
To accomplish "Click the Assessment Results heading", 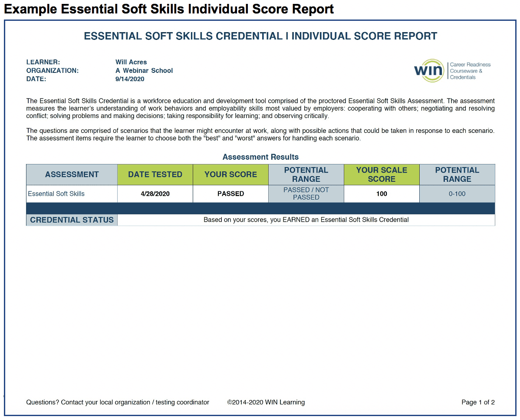I will [x=260, y=157].
